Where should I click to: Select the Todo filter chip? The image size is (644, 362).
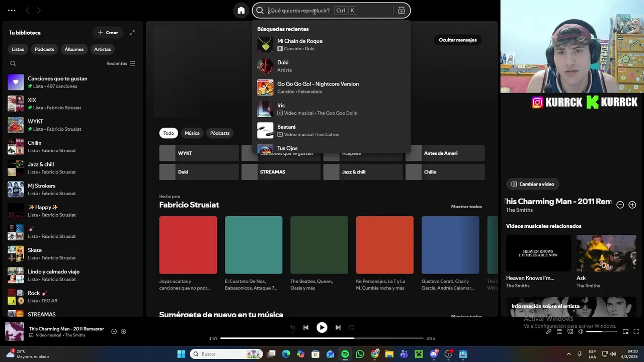[169, 133]
